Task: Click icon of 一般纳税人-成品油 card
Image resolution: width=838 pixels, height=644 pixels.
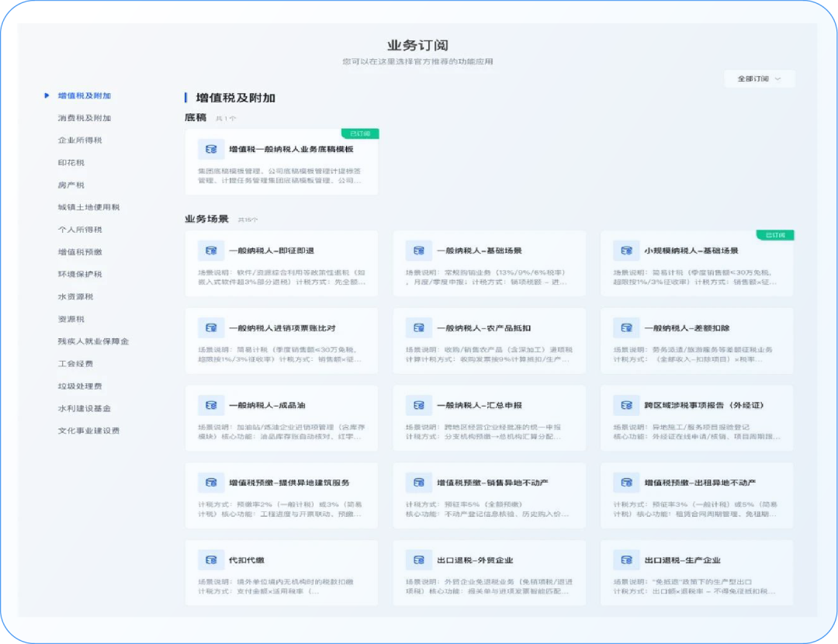Action: click(x=210, y=406)
